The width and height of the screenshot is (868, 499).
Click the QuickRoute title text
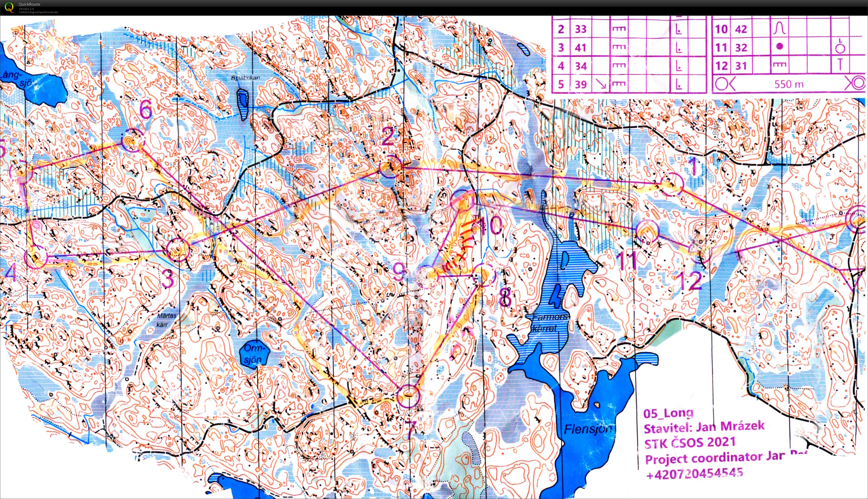pos(29,4)
